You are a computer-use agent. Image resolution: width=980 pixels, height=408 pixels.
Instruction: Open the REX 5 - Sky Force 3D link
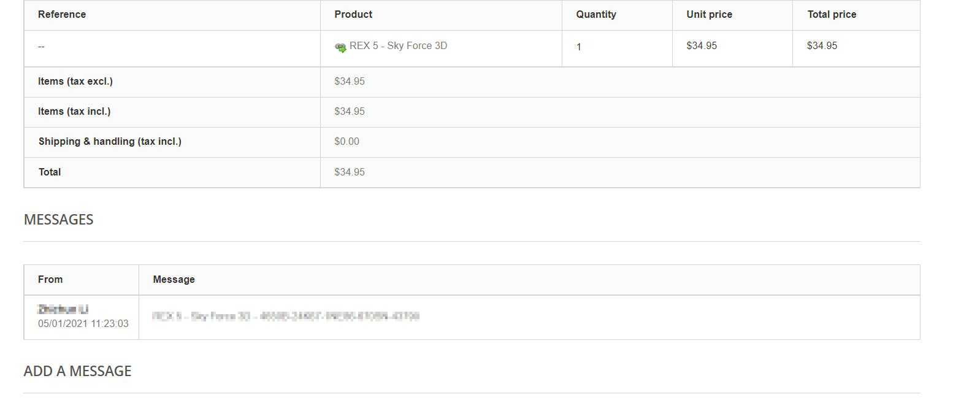pos(398,46)
